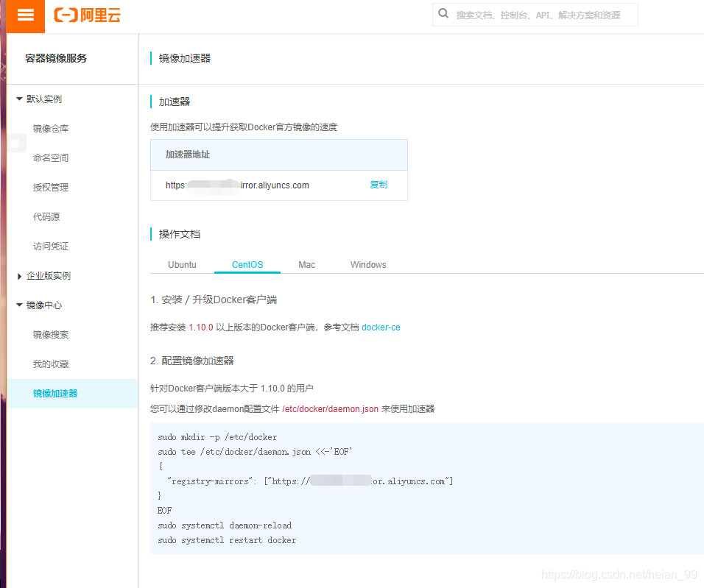This screenshot has height=588, width=704.
Task: Open 代码源 in the sidebar
Action: (x=46, y=217)
